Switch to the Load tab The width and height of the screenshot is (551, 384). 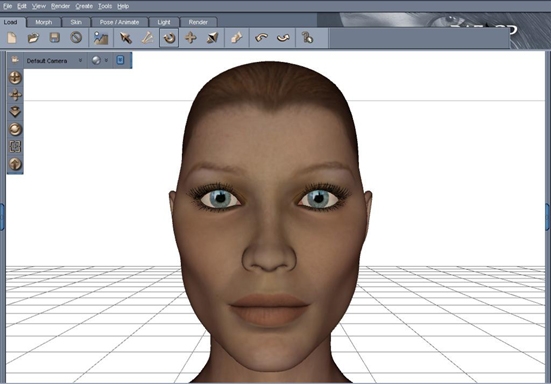(x=11, y=22)
